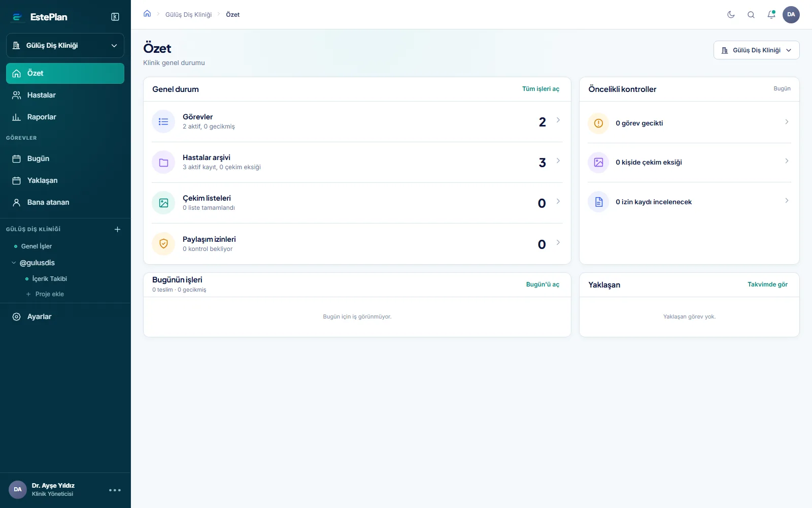Open the 0 kişide çekim eksiği row
This screenshot has height=508, width=812.
click(689, 163)
